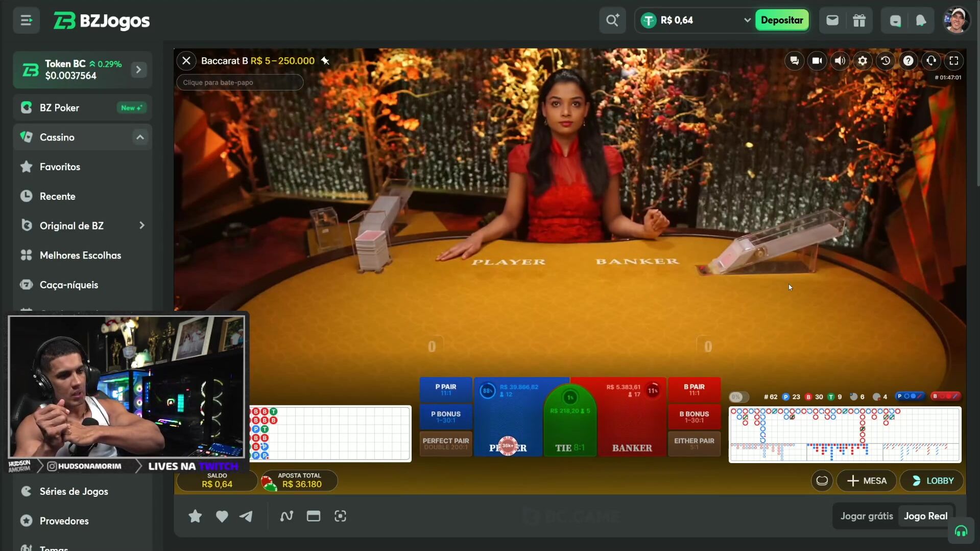Toggle the video camera icon

tap(817, 61)
